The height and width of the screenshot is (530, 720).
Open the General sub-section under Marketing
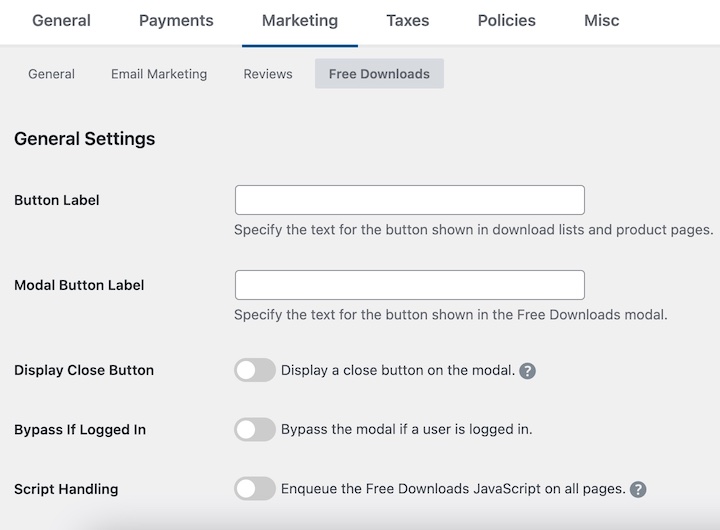pos(51,74)
